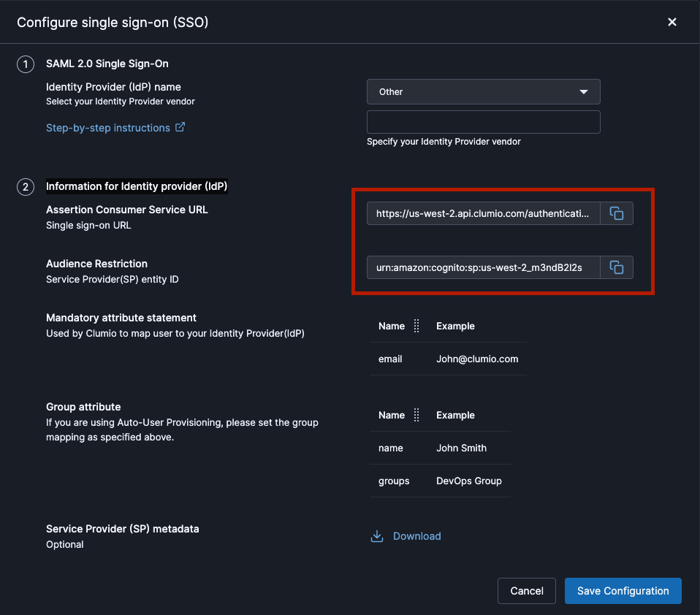Click the step 2 circle indicator
The image size is (700, 615).
click(25, 187)
